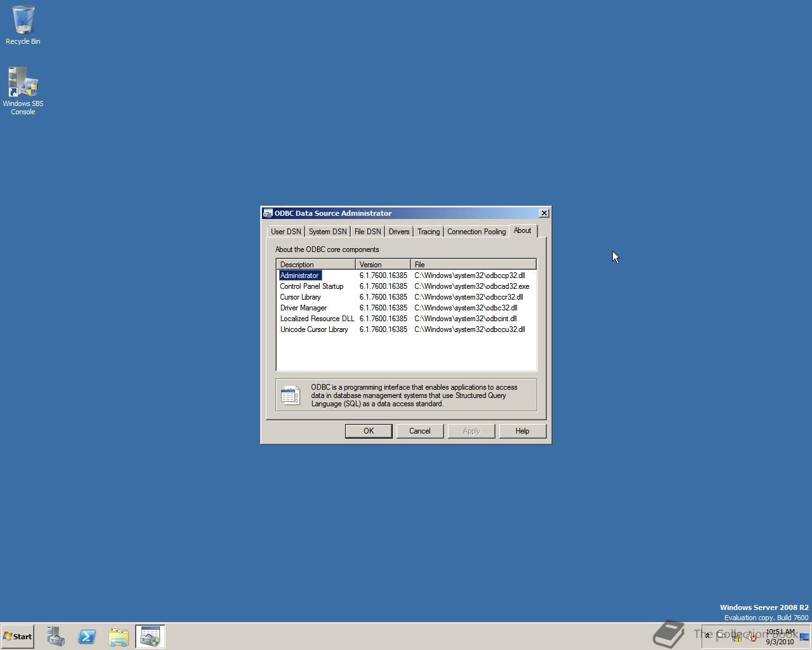Screen dimensions: 812x650
Task: Show hidden tray icons arrow
Action: point(708,636)
